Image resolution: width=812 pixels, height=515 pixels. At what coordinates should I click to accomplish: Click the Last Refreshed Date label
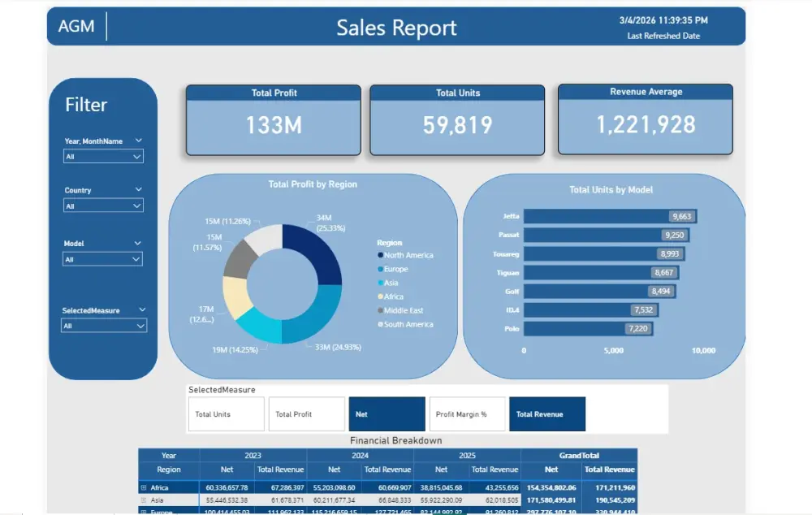663,36
